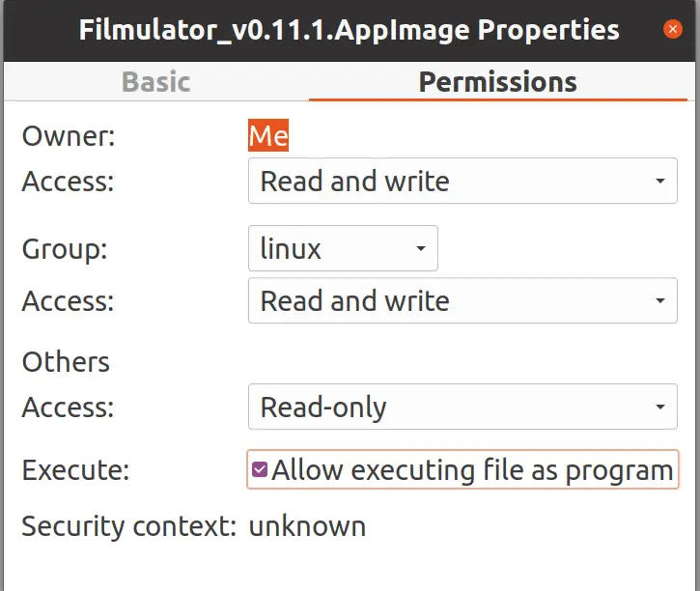
Task: Close the Properties dialog with the orange X
Action: pyautogui.click(x=672, y=30)
